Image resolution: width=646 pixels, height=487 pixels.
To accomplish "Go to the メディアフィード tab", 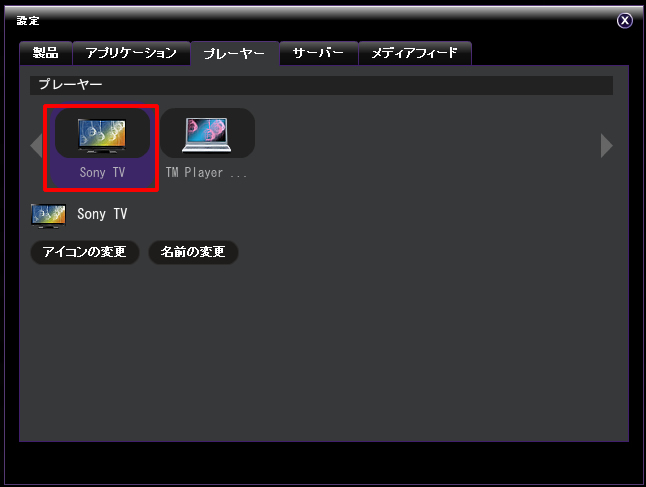I will click(415, 53).
